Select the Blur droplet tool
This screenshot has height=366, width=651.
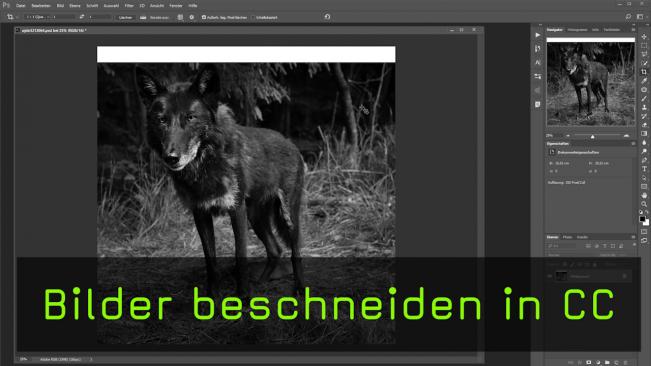(644, 142)
